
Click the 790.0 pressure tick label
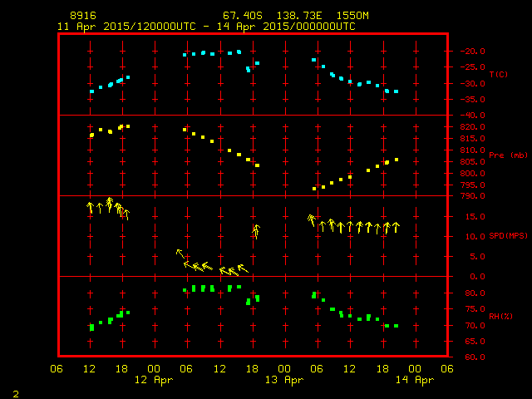472,196
